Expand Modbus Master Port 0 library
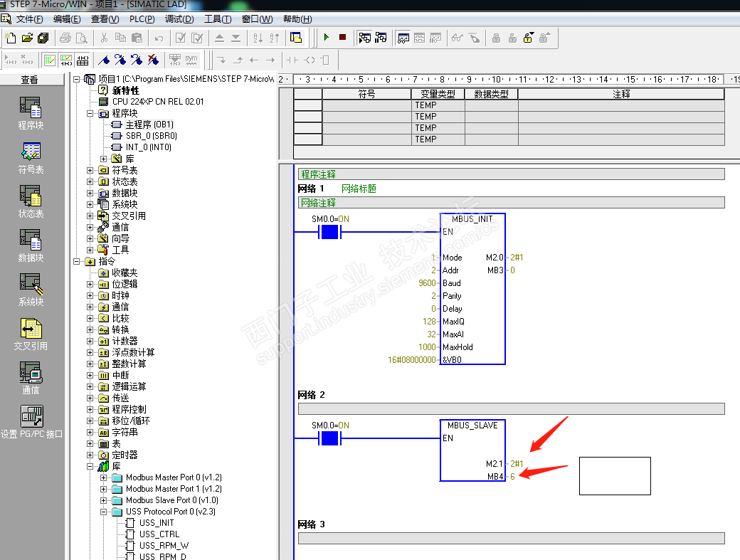 coord(103,477)
